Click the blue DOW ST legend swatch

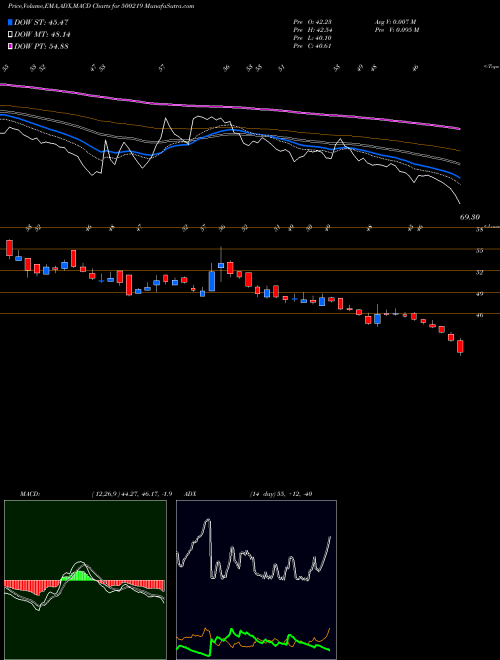[x=10, y=22]
